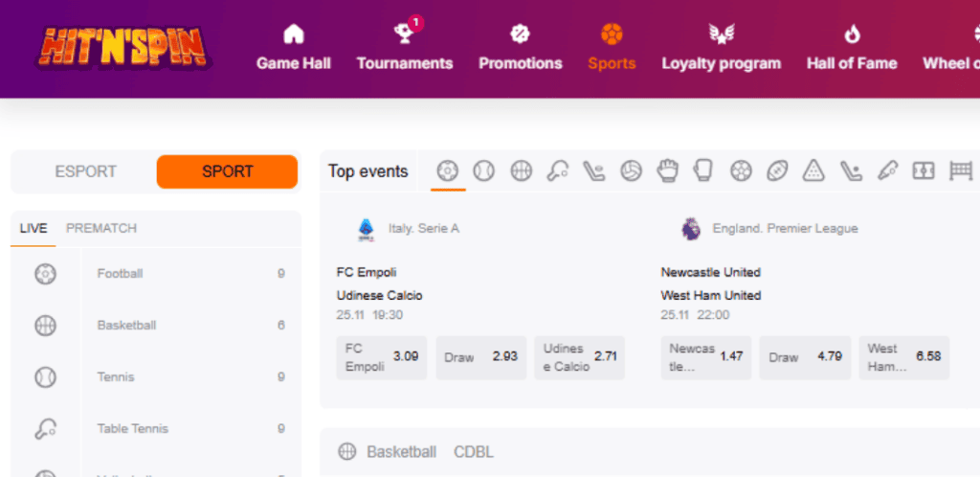Switch to SPORT mode
The width and height of the screenshot is (980, 477).
228,171
